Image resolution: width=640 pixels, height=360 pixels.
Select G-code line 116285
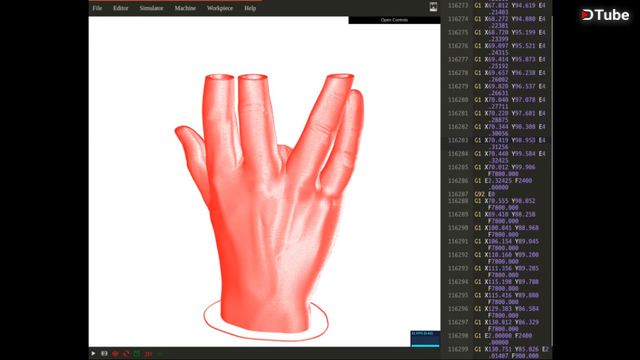(497, 170)
